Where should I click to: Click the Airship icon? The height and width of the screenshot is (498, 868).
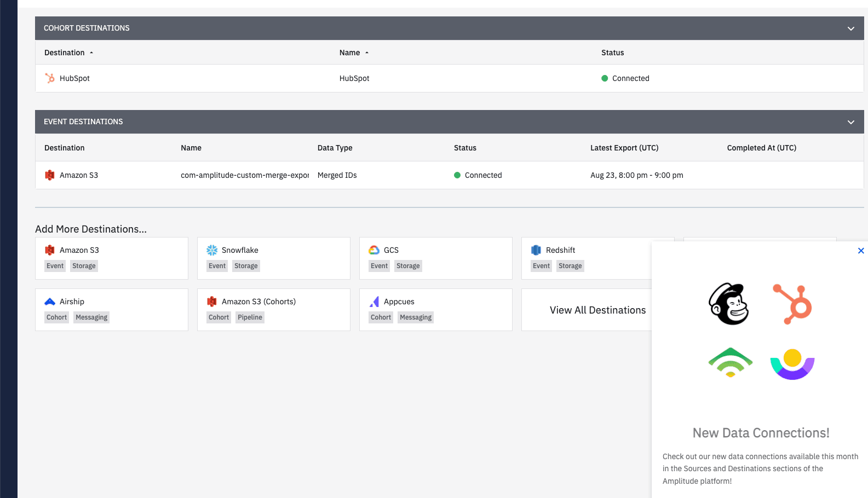(x=50, y=302)
